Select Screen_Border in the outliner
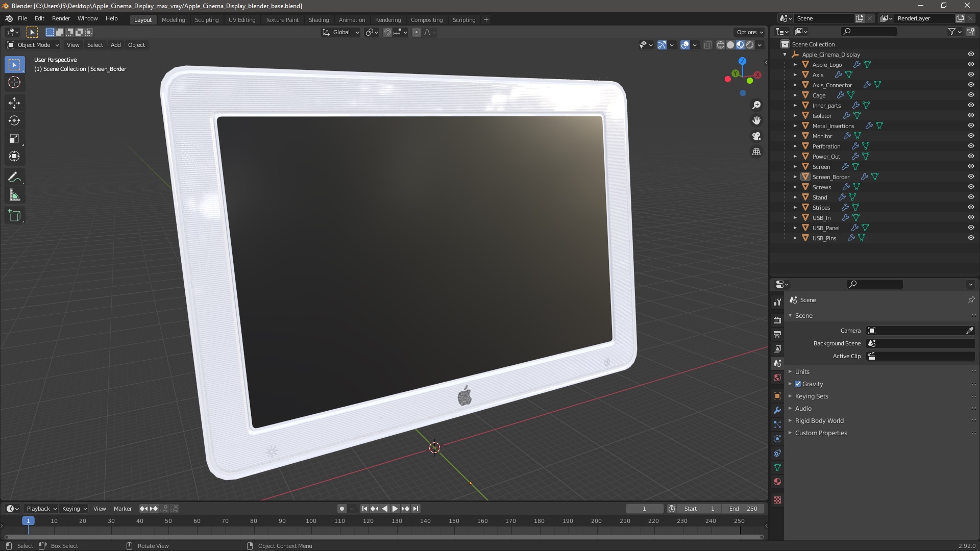The height and width of the screenshot is (551, 980). pos(830,177)
